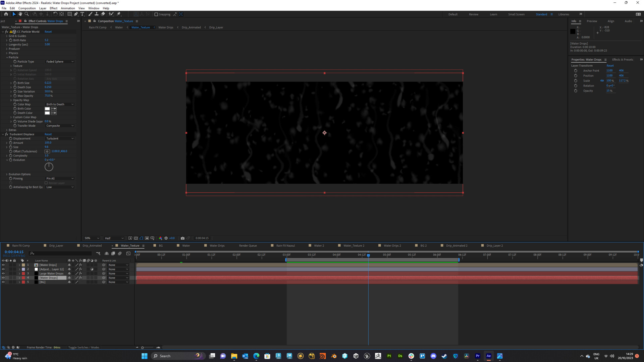644x362 pixels.
Task: Open the magnification dropdown showing 50%
Action: click(x=91, y=238)
